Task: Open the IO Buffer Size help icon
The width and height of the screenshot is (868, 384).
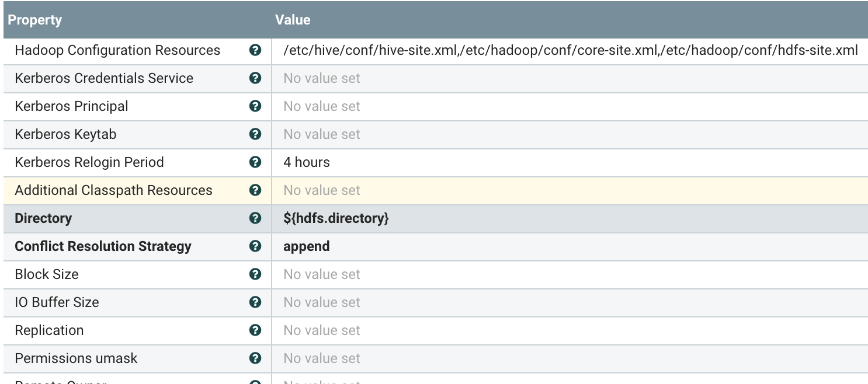Action: click(255, 302)
